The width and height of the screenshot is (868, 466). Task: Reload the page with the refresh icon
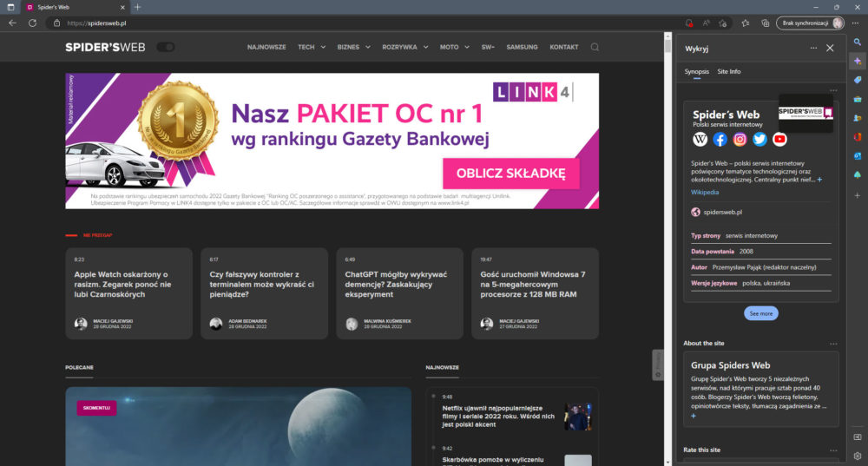33,23
